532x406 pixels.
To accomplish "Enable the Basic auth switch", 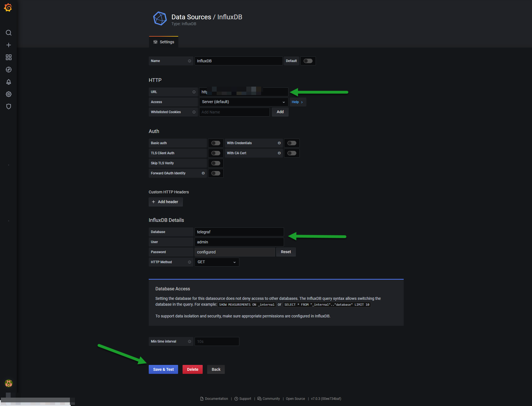I will (216, 143).
